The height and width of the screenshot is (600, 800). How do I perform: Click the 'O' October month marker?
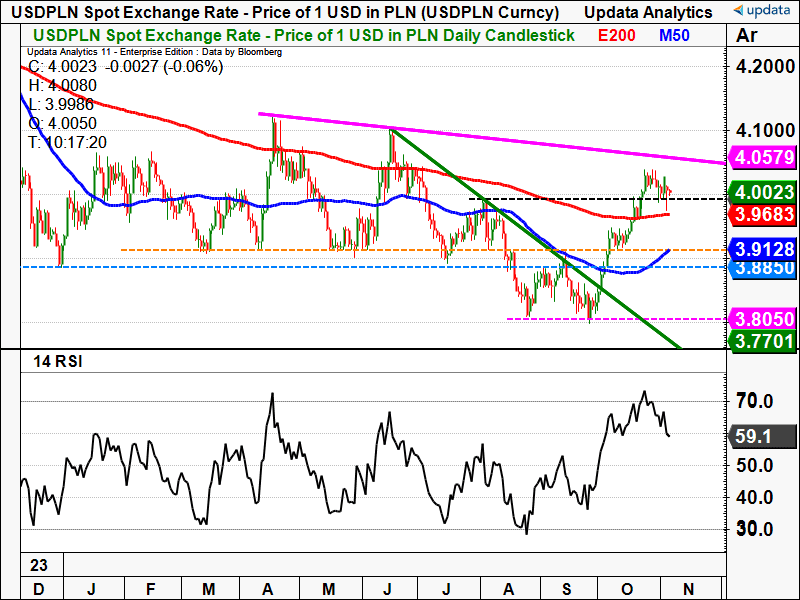point(627,589)
